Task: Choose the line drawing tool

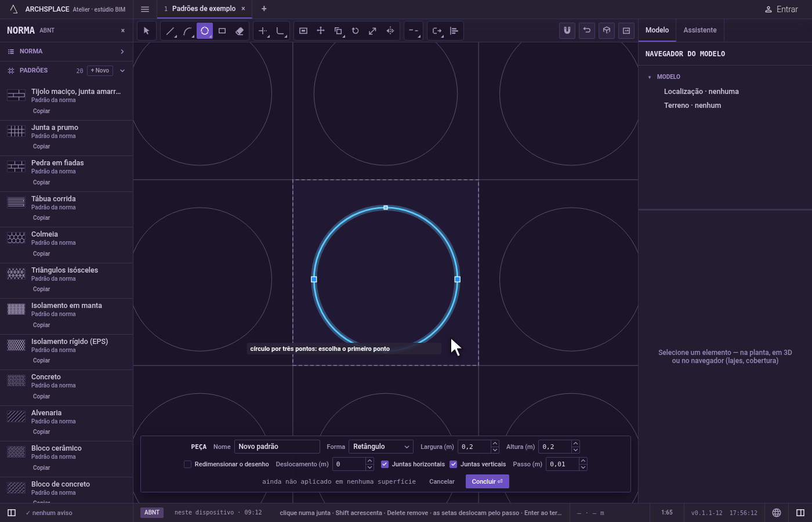Action: 170,31
